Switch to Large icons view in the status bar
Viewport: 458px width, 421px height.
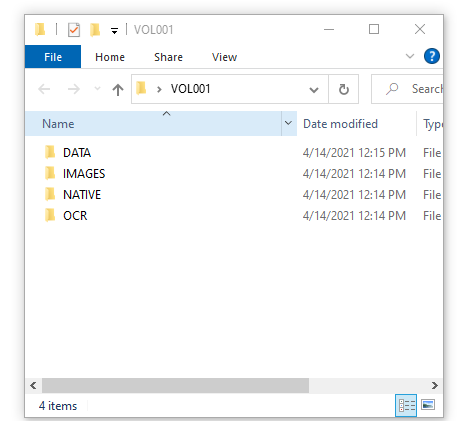pos(428,405)
